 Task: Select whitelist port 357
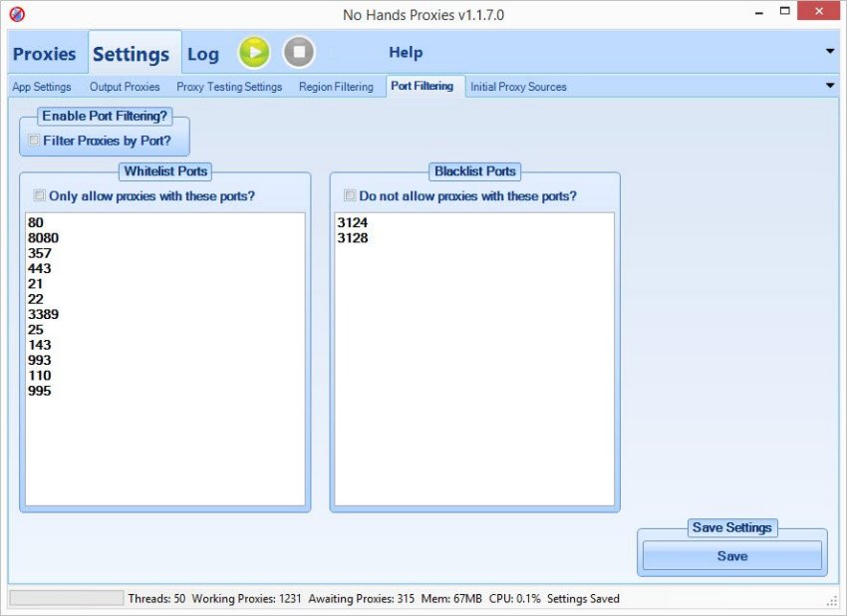pos(40,253)
